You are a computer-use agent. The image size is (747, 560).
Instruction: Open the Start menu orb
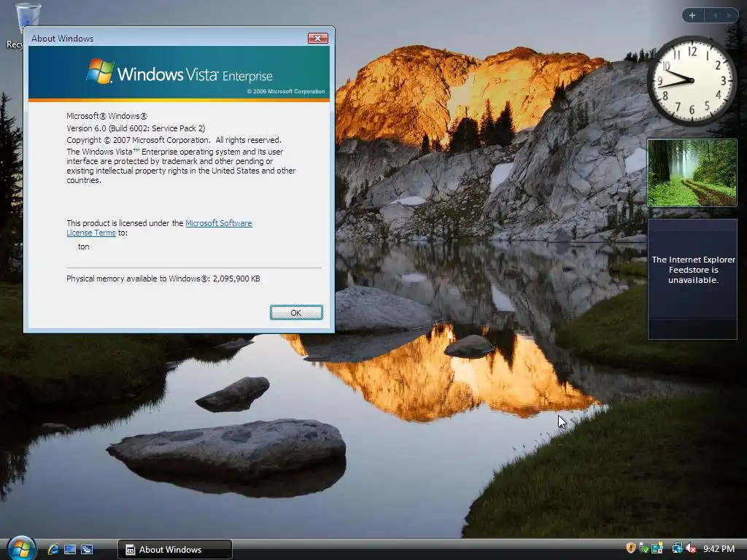click(21, 548)
